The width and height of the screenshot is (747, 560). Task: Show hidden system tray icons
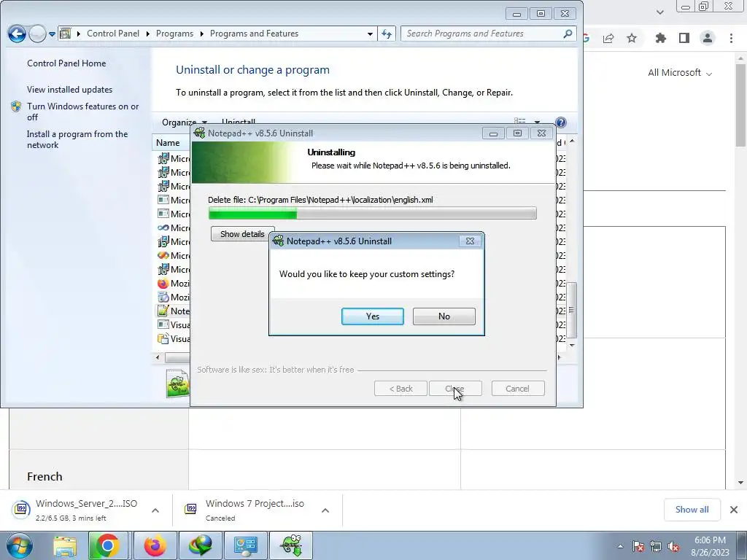pos(620,546)
